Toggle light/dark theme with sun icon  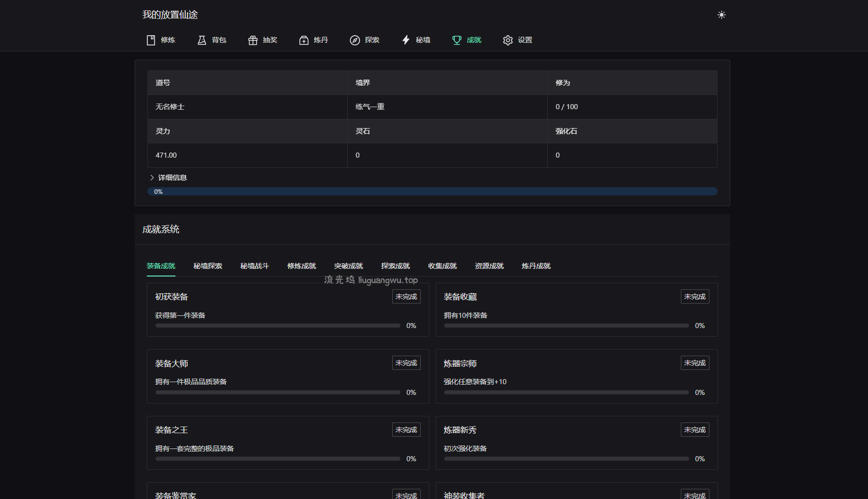[721, 15]
